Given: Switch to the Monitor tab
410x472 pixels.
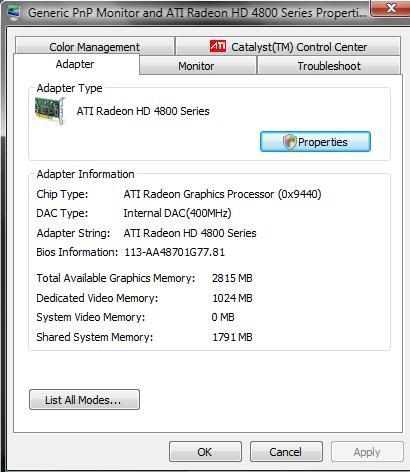Looking at the screenshot, I should click(x=197, y=66).
